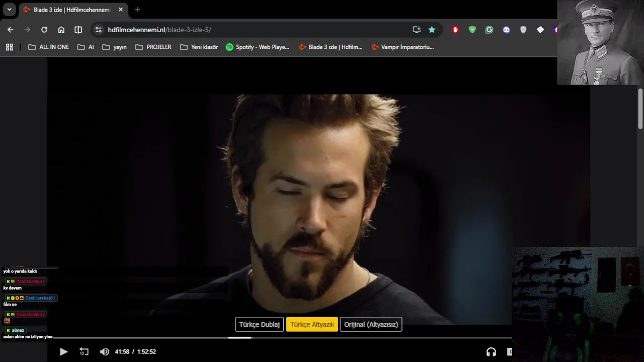Open PROJELER bookmark folder
The image size is (644, 362).
153,47
